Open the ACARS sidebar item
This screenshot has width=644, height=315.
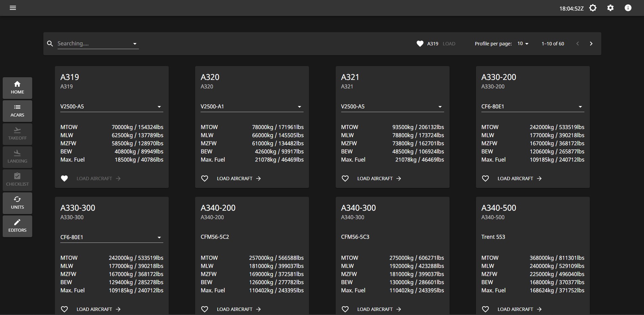click(17, 111)
